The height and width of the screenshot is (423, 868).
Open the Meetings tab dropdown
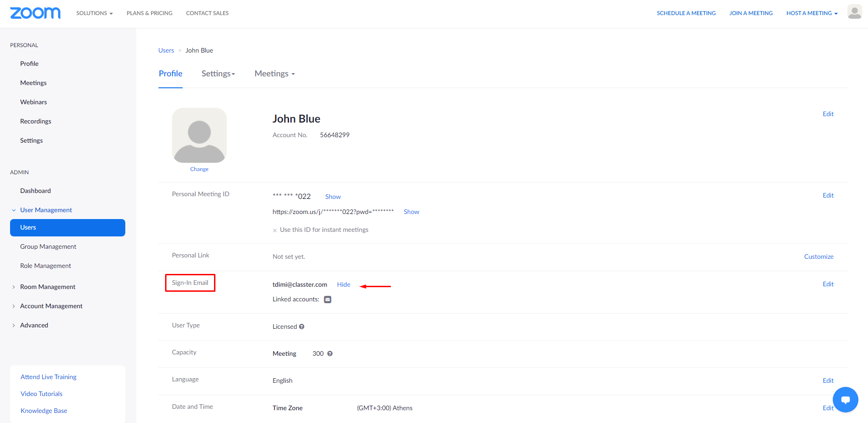coord(274,74)
